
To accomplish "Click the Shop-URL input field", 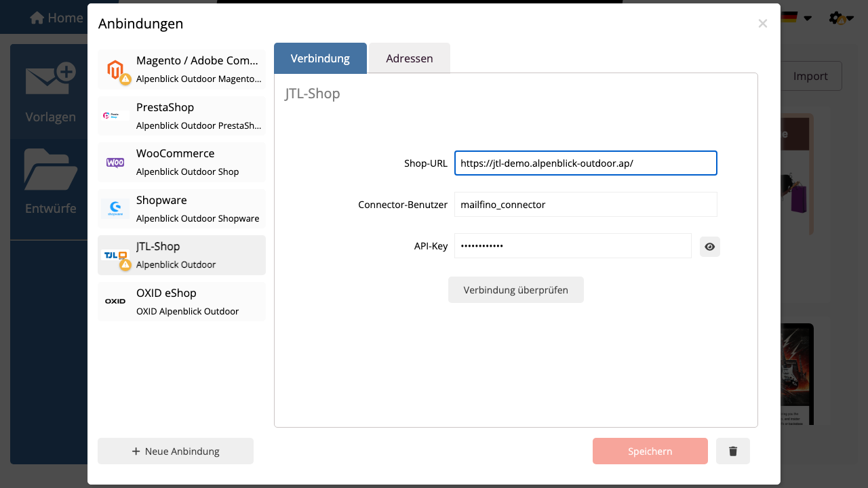I will tap(586, 163).
